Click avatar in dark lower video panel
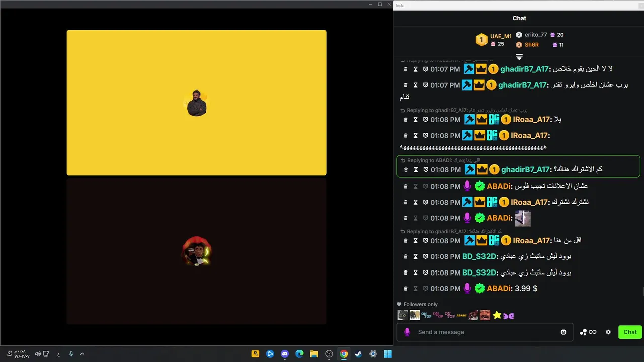644x362 pixels. coord(197,251)
